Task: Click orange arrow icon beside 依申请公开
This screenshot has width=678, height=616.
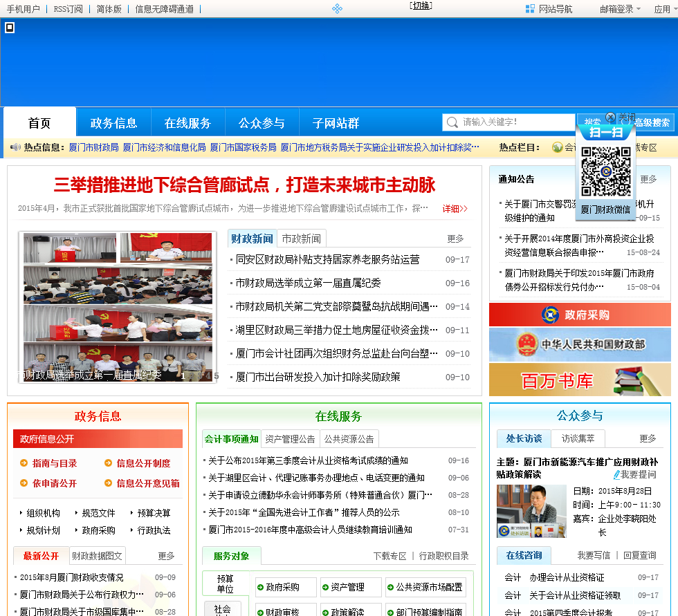Action: coord(24,483)
